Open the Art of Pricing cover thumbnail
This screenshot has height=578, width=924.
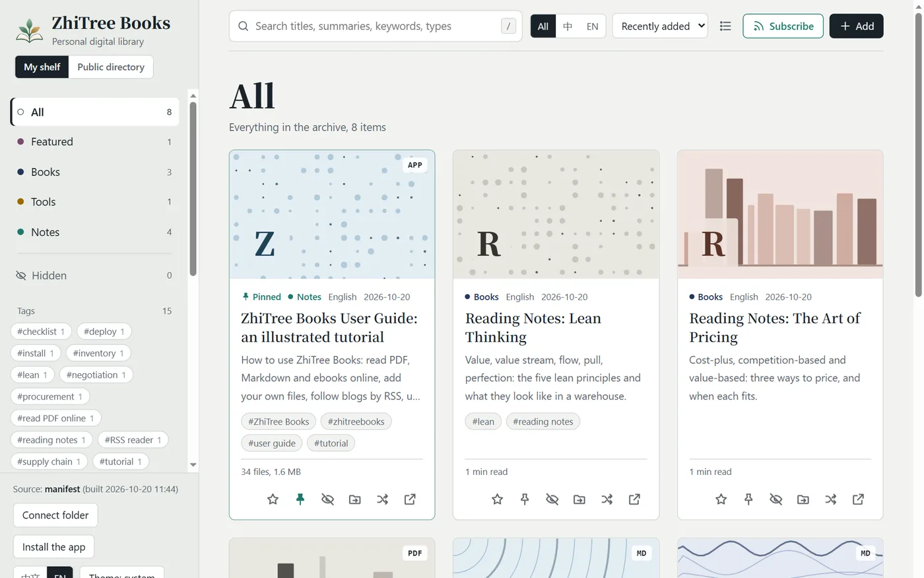pos(780,215)
